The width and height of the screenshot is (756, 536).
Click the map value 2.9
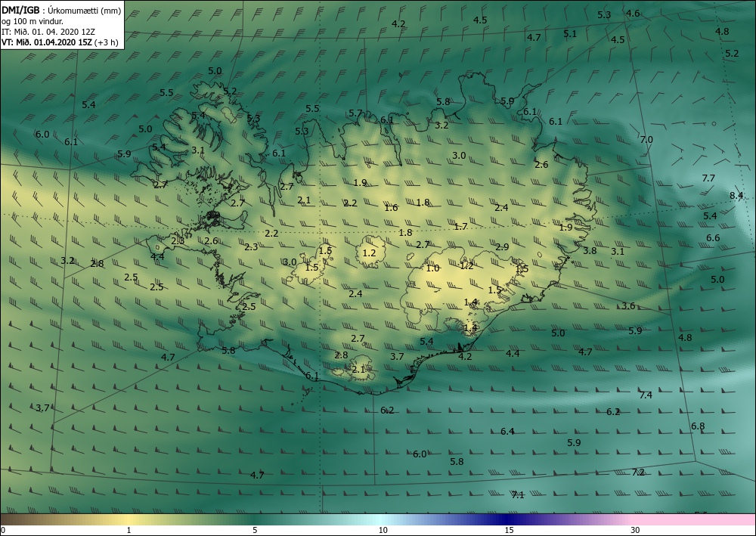point(502,246)
